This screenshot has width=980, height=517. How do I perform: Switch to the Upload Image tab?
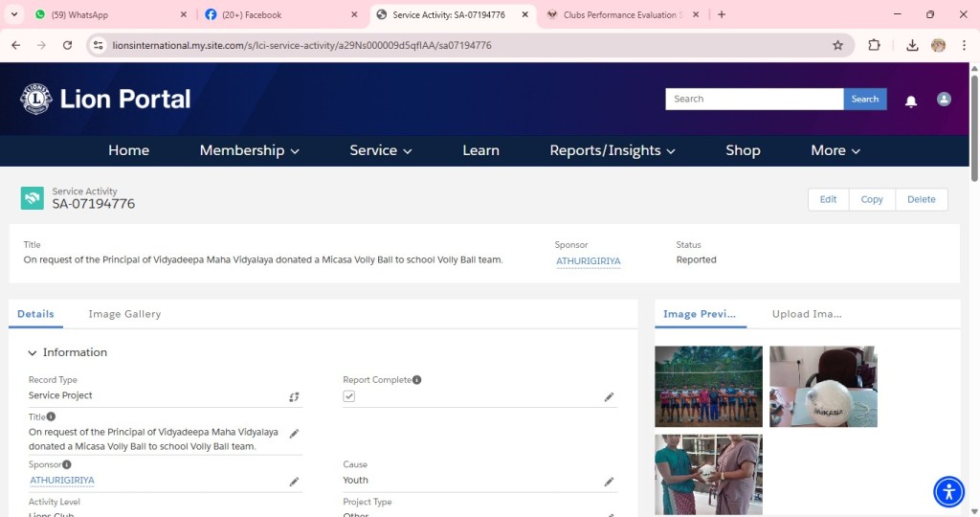[x=806, y=314]
